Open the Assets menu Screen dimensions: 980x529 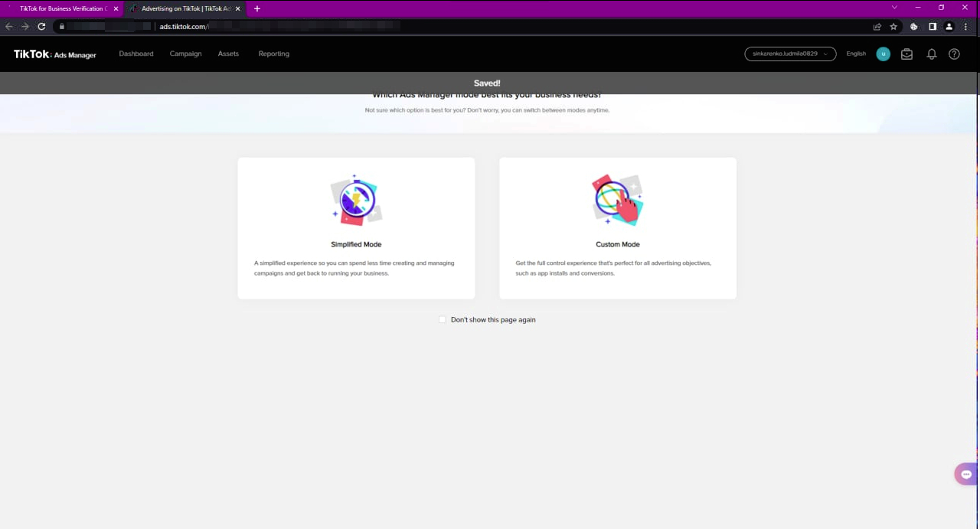(228, 54)
